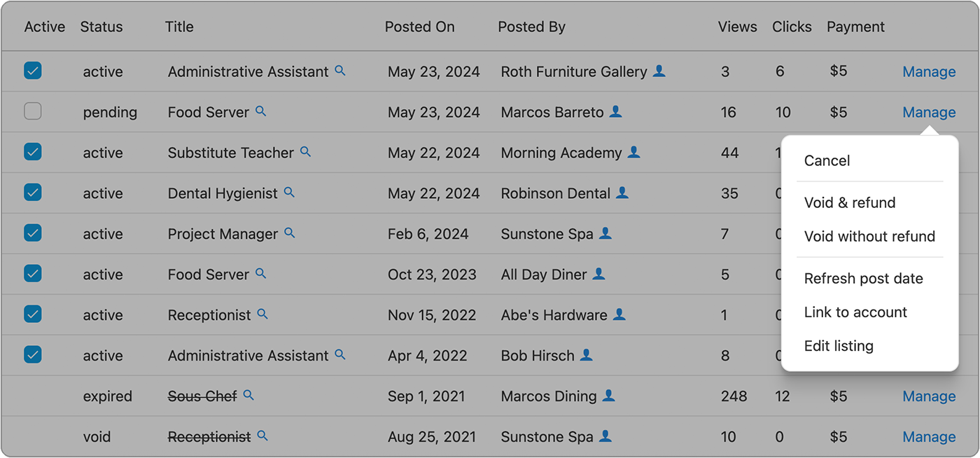Click magnifier icon beside Dental Hygienist
980x458 pixels.
point(289,193)
